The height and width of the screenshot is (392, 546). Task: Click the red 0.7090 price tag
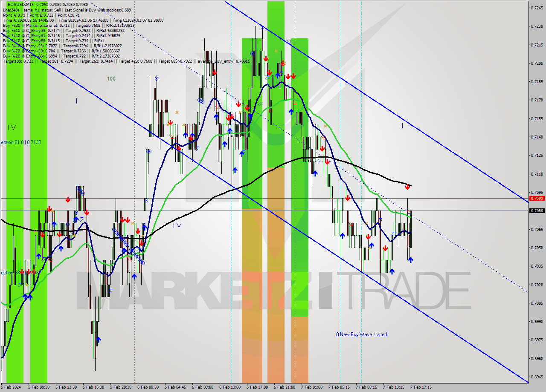pos(537,199)
